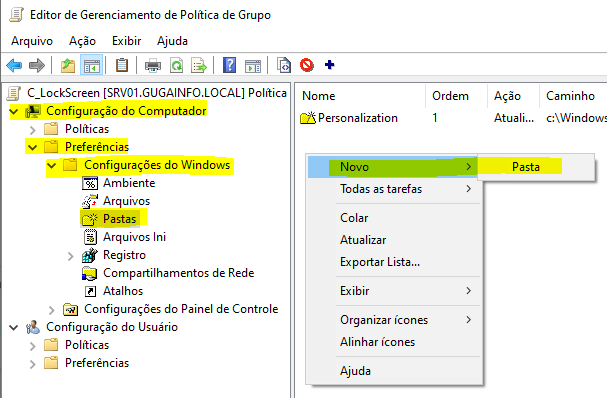Choose Ajuda in the context menu

click(394, 371)
